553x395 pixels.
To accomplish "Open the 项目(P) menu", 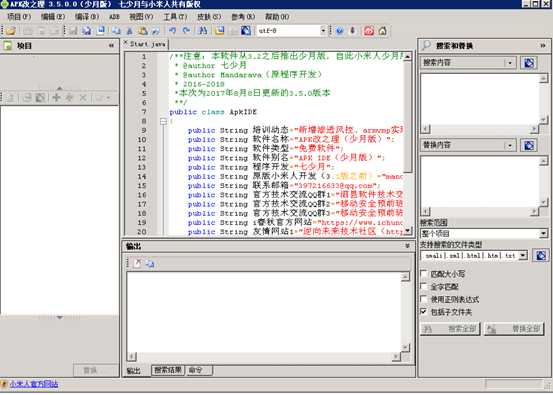I will pos(19,17).
